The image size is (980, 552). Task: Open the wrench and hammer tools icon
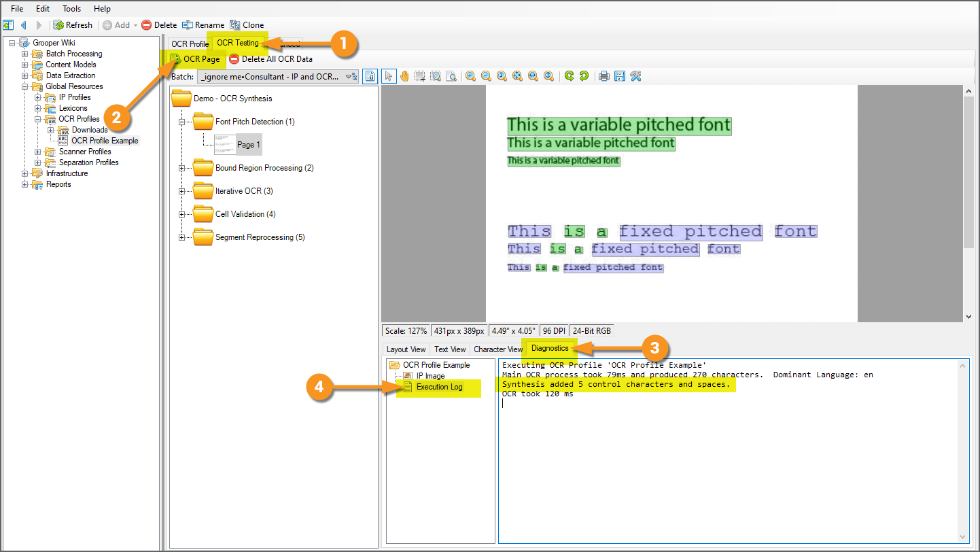(635, 76)
